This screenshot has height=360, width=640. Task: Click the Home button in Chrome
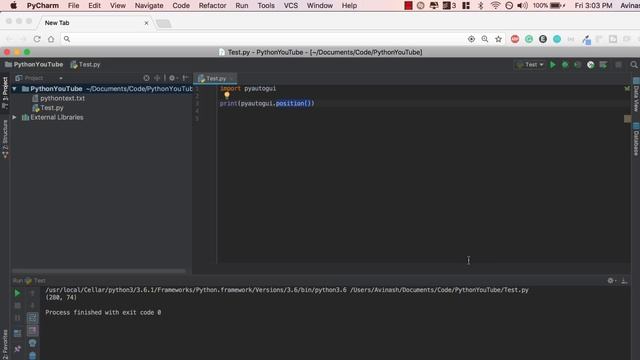[51, 39]
